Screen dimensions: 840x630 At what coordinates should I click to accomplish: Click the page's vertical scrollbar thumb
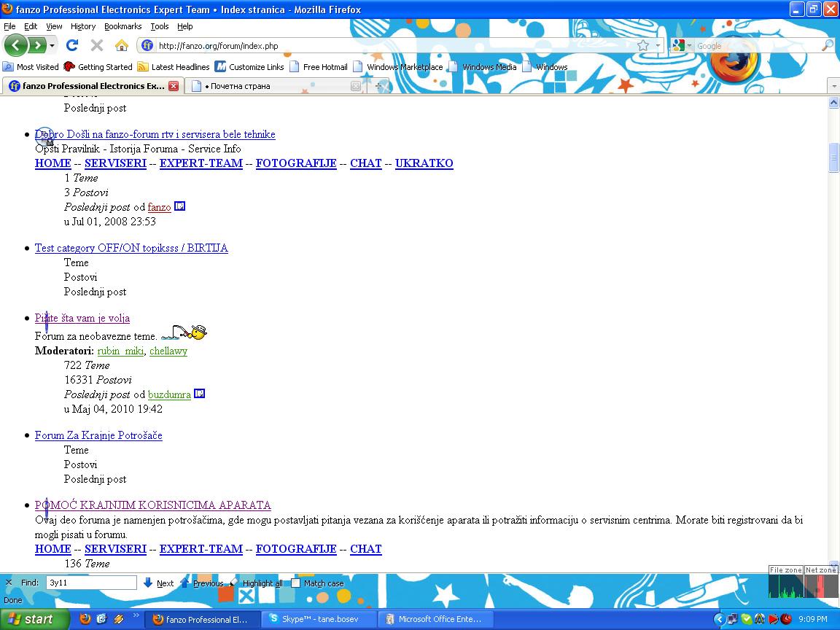tap(833, 157)
